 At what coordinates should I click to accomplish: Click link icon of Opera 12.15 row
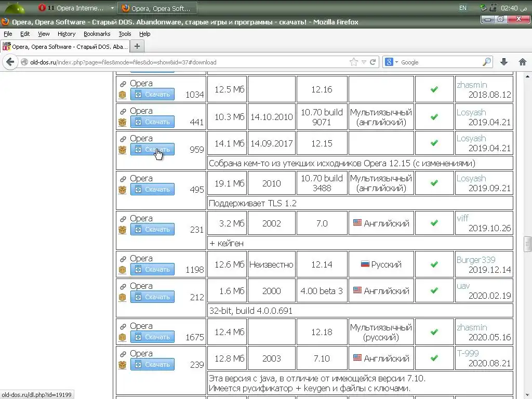tap(123, 139)
